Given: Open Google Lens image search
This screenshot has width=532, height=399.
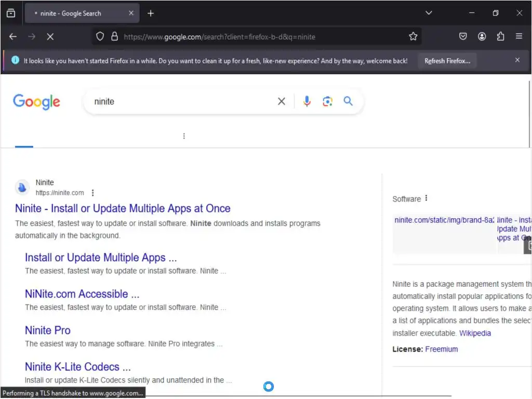Looking at the screenshot, I should click(x=327, y=101).
